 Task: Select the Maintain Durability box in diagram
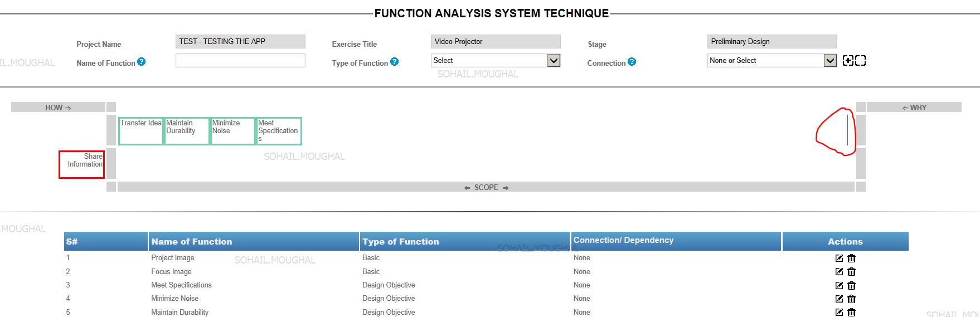coord(187,131)
